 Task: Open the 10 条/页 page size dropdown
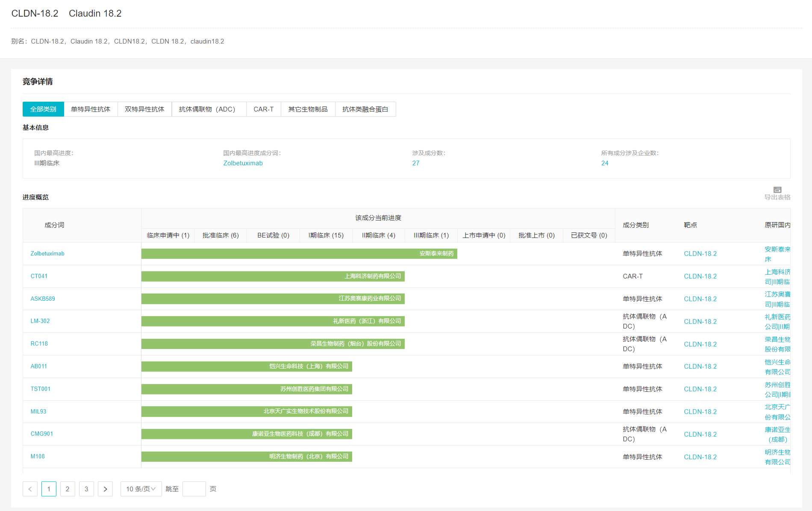(141, 489)
